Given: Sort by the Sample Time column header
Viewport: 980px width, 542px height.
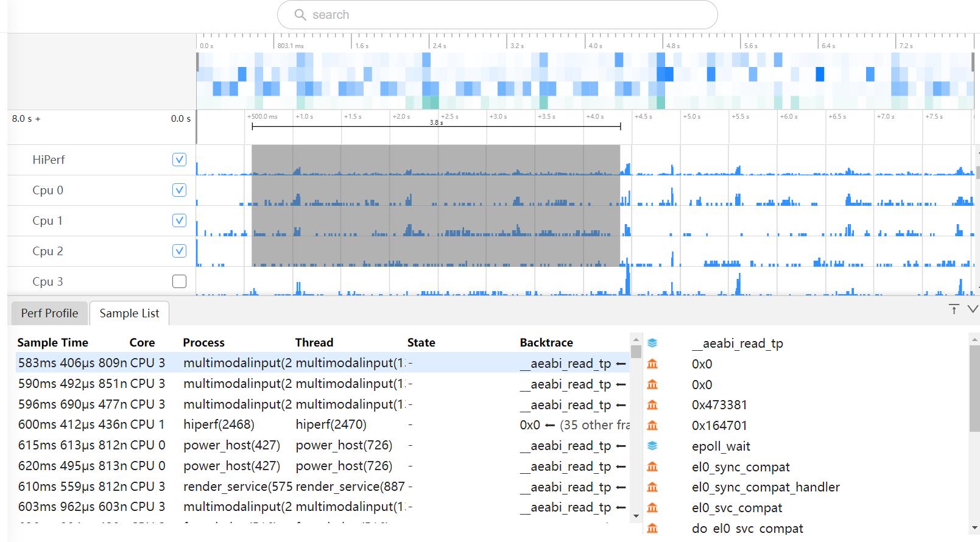Looking at the screenshot, I should [53, 342].
